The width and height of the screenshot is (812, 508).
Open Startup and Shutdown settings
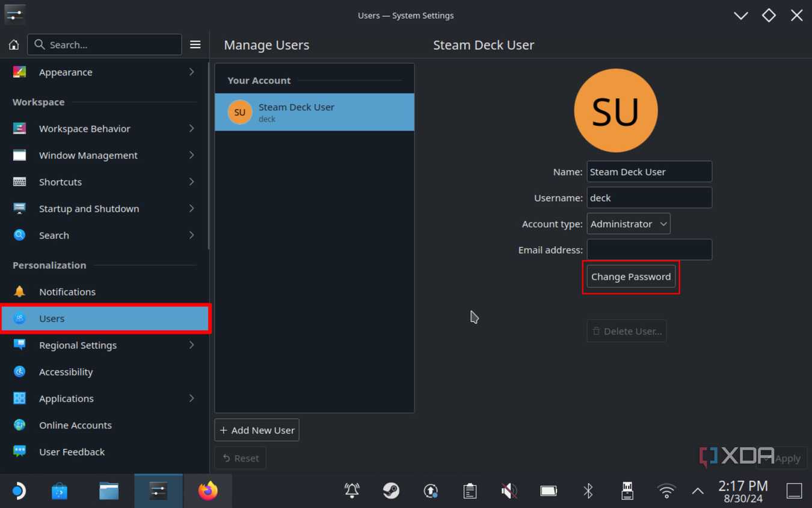(x=105, y=208)
